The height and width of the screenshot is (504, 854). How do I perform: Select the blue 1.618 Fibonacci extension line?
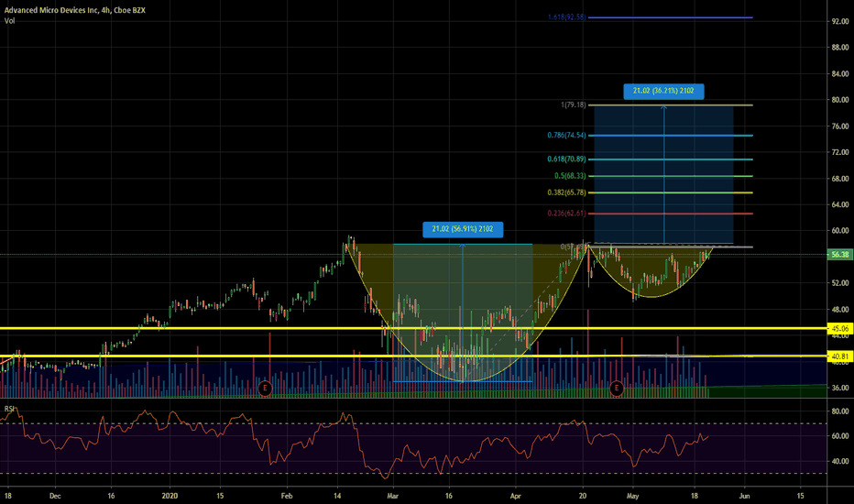click(671, 17)
